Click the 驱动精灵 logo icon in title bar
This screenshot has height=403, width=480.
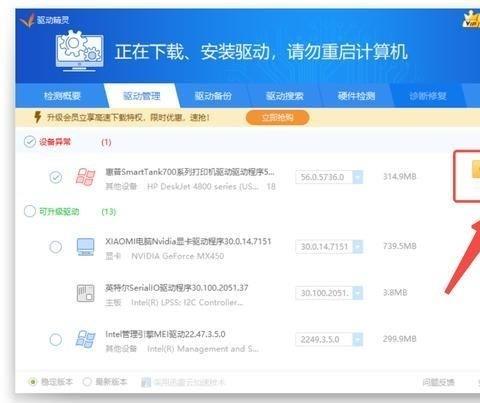click(x=27, y=20)
